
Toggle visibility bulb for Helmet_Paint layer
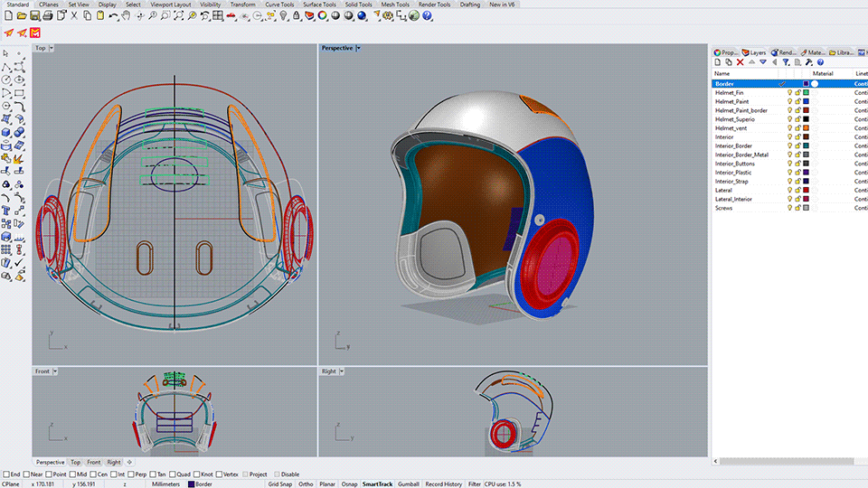click(x=789, y=101)
